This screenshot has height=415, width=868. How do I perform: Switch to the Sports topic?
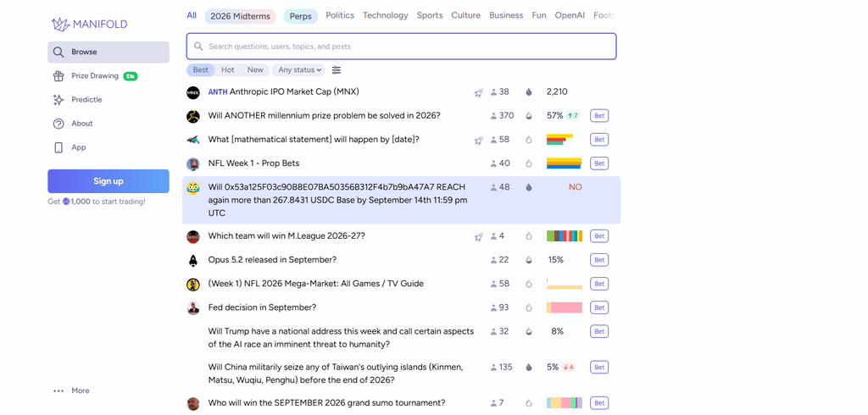(x=430, y=15)
